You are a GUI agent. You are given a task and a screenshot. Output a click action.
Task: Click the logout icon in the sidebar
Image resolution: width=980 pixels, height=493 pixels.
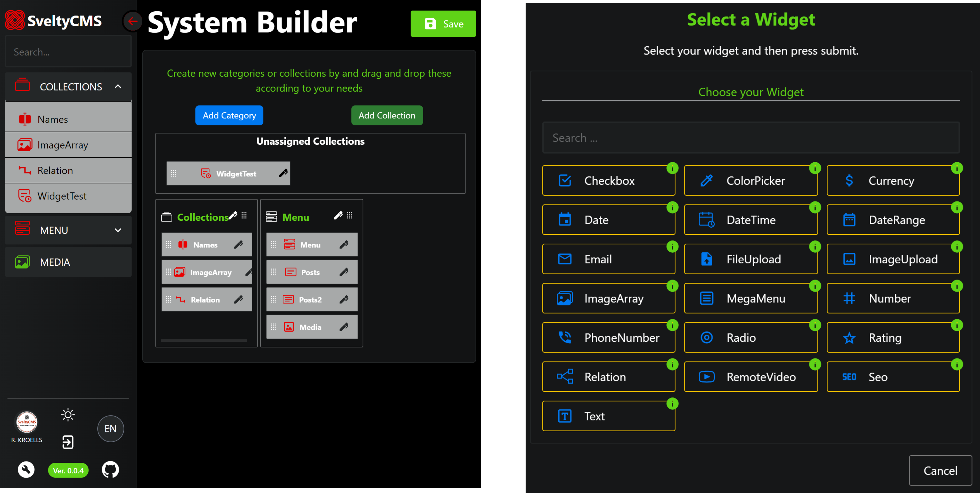point(68,442)
